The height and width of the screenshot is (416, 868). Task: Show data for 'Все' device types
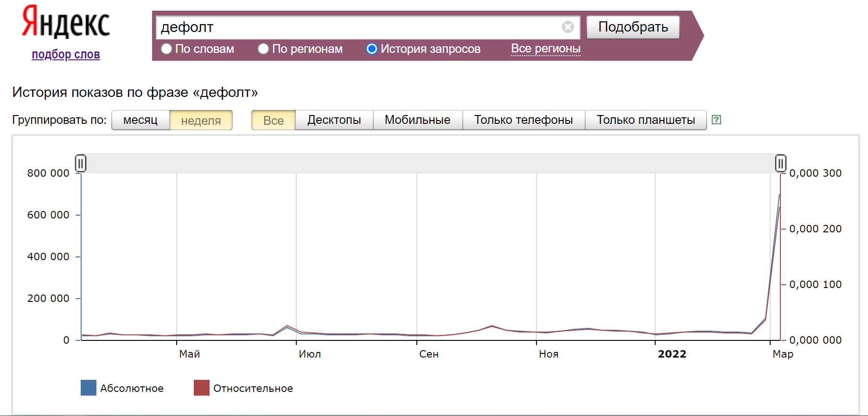(274, 120)
